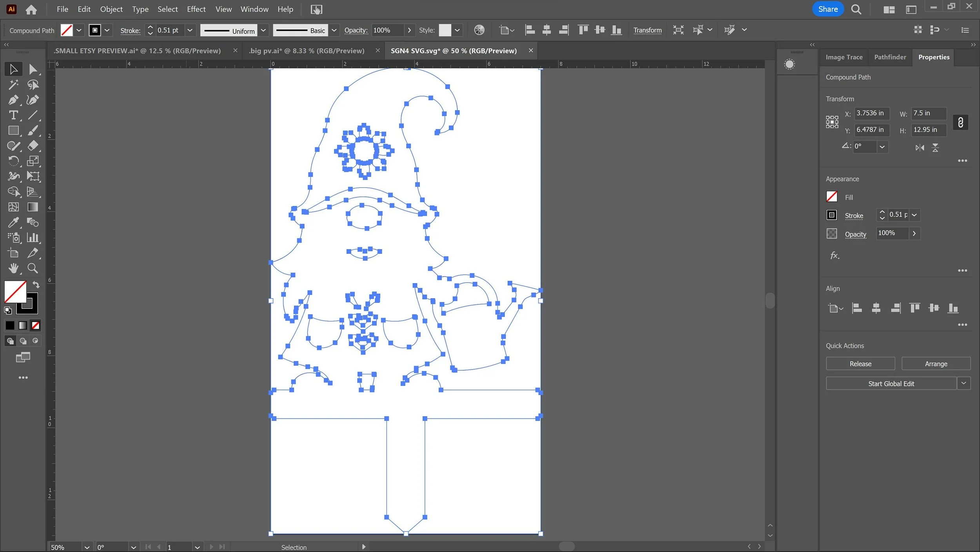Expand the zoom level dropdown
Screen dimensions: 980x552
(x=87, y=547)
